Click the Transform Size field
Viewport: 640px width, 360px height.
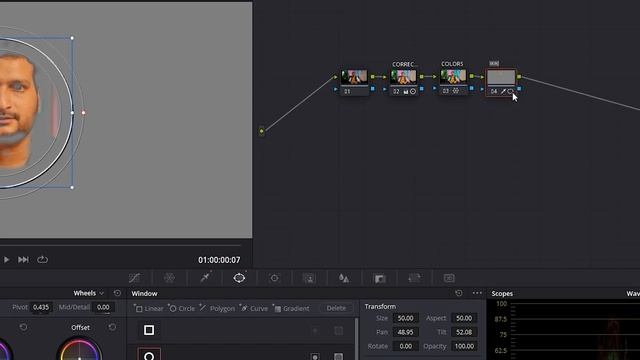[x=405, y=318]
